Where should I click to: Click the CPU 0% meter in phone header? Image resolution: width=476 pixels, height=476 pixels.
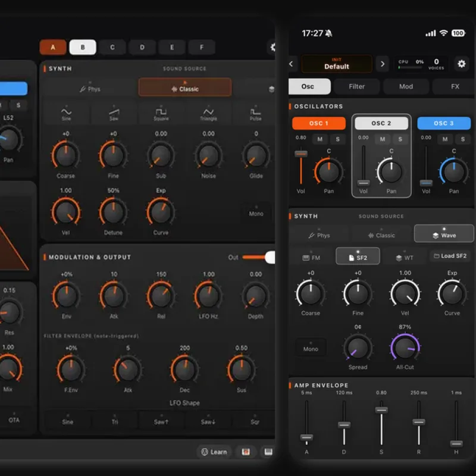coord(411,64)
